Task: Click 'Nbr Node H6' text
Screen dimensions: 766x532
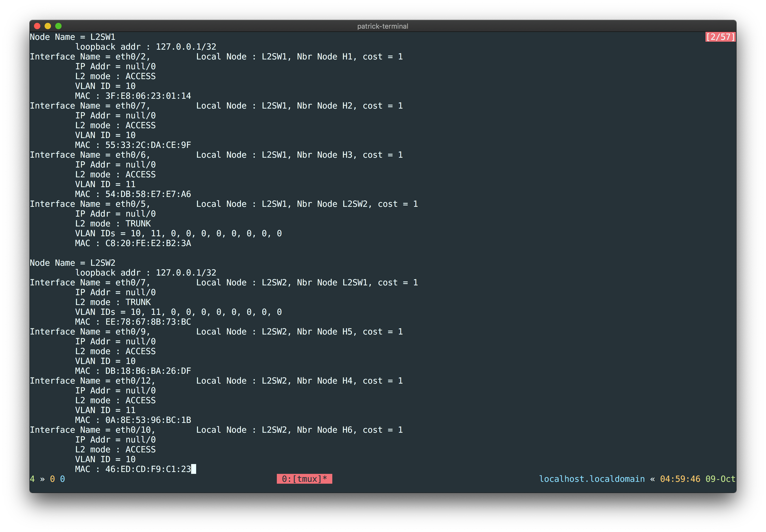Action: (325, 430)
